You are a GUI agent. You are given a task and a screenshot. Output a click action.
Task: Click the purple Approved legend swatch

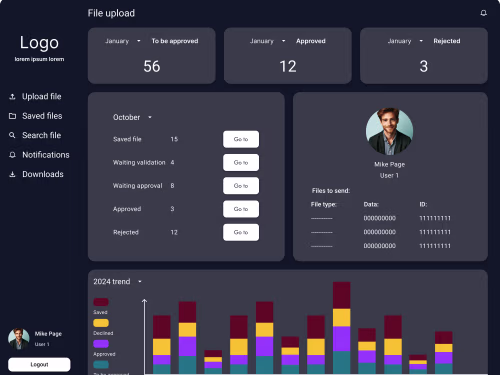101,344
